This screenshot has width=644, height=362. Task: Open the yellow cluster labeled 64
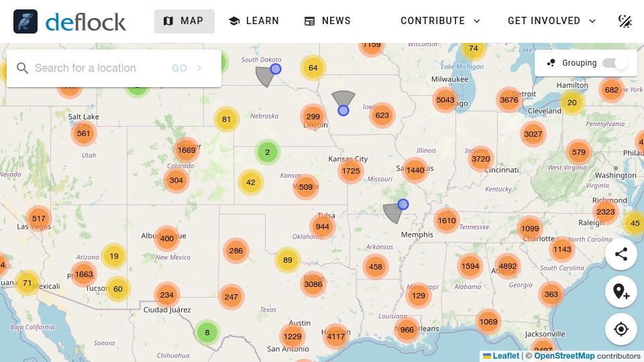point(313,68)
